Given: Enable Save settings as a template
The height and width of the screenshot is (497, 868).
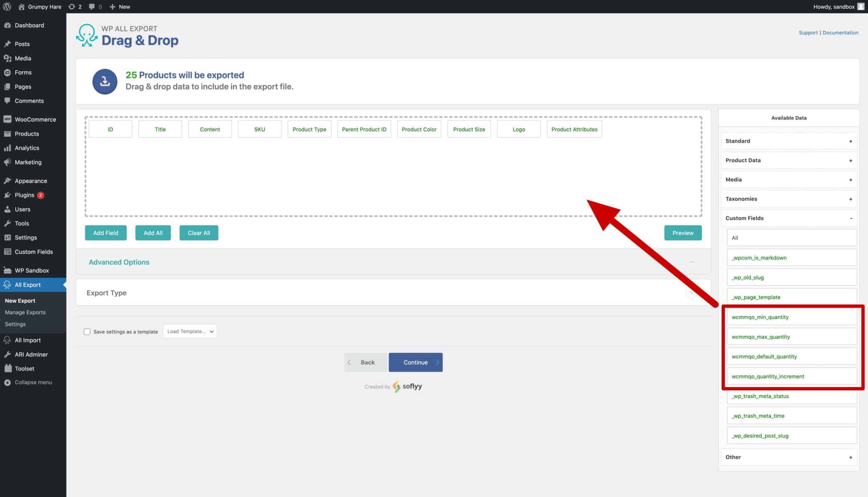Looking at the screenshot, I should [87, 331].
